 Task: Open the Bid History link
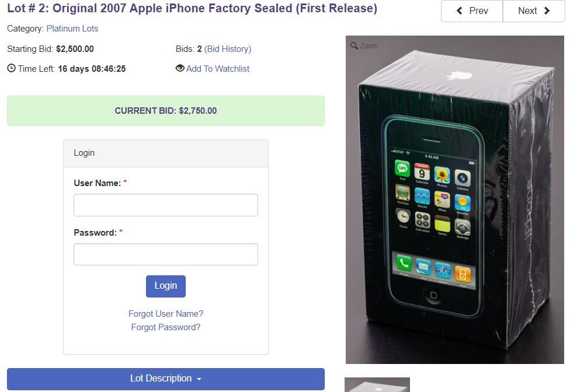[228, 49]
